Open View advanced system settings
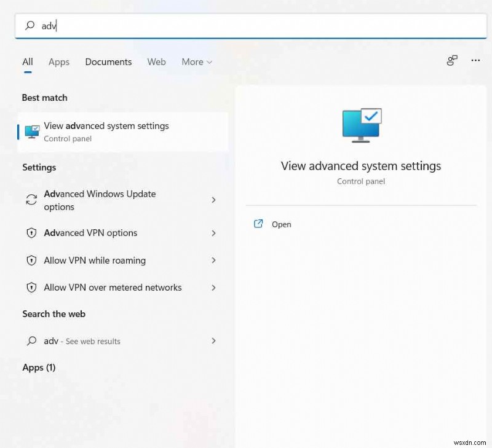The height and width of the screenshot is (448, 492). point(106,126)
